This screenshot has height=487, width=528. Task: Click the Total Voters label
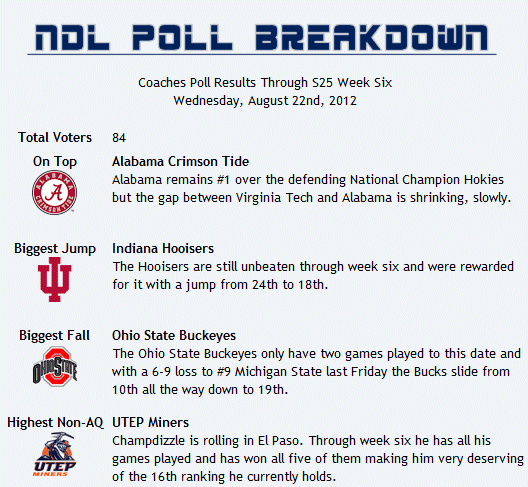(55, 137)
